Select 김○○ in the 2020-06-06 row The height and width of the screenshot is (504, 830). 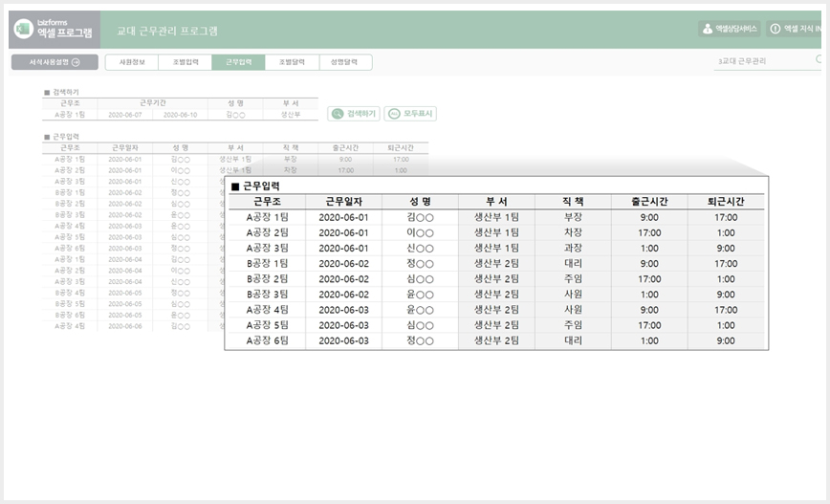click(x=180, y=326)
